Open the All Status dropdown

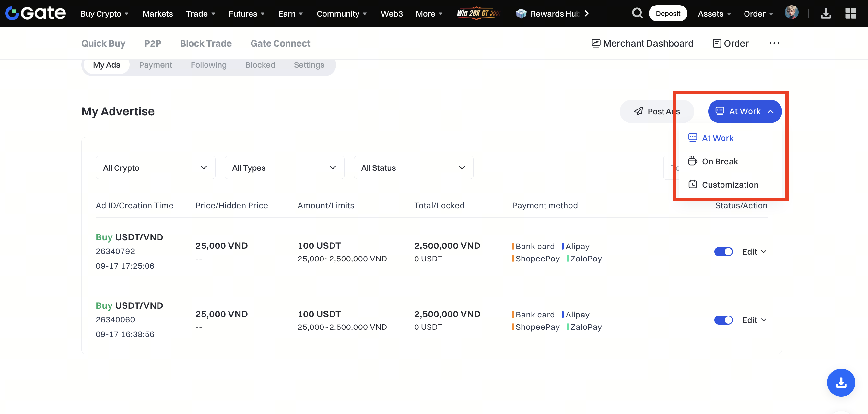[413, 168]
